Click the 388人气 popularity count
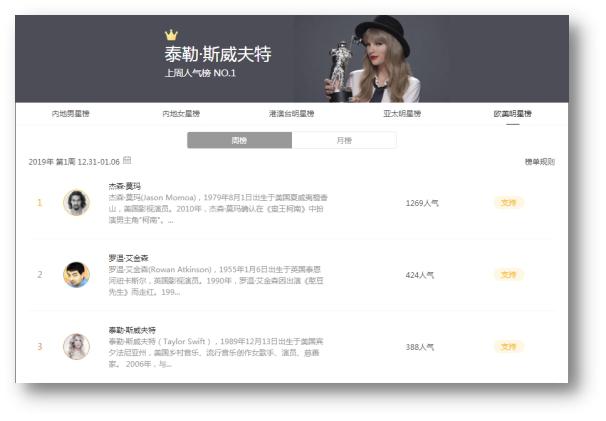Screen dimensions: 606x421 click(x=420, y=347)
